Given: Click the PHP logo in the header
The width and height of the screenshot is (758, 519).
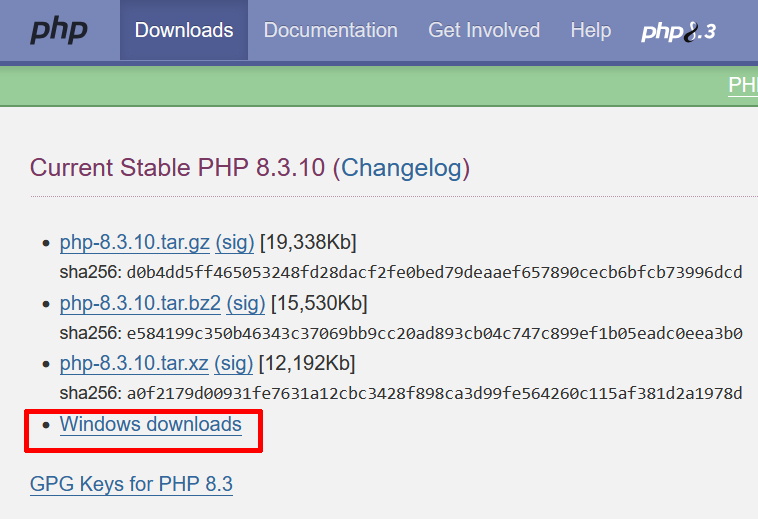Looking at the screenshot, I should coord(58,30).
